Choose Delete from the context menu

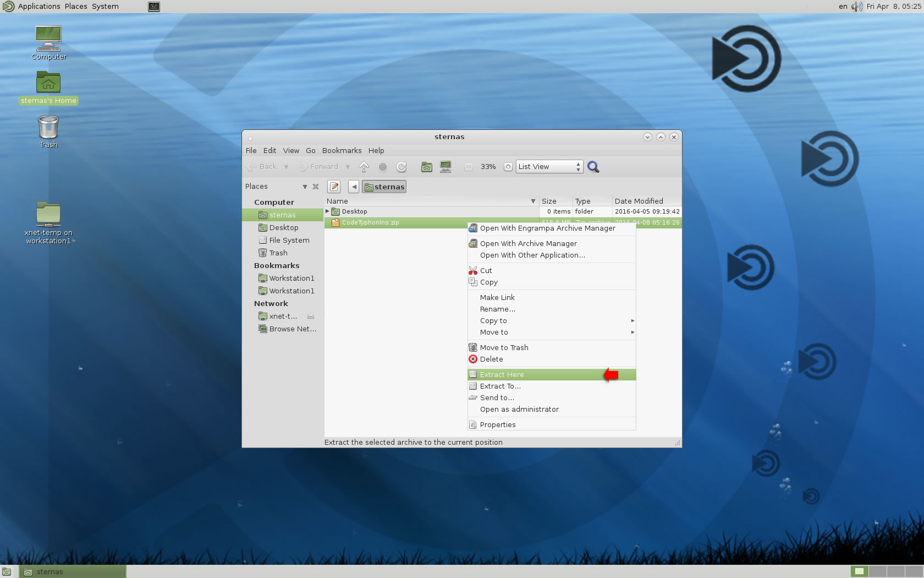click(x=552, y=359)
